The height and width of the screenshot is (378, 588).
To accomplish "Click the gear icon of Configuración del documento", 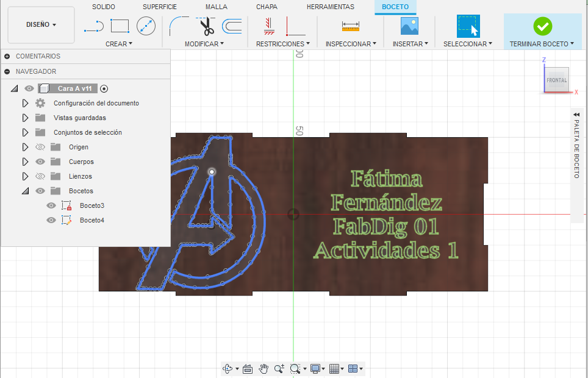I will click(40, 103).
